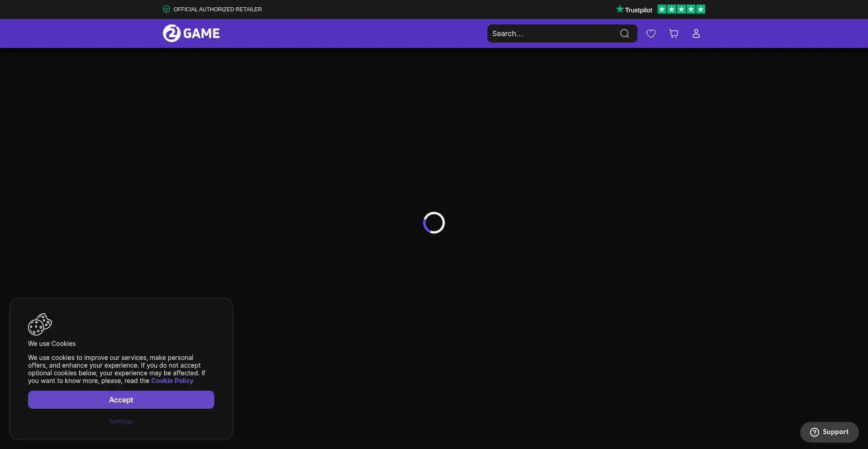Click the Trustpilot text label

(638, 10)
